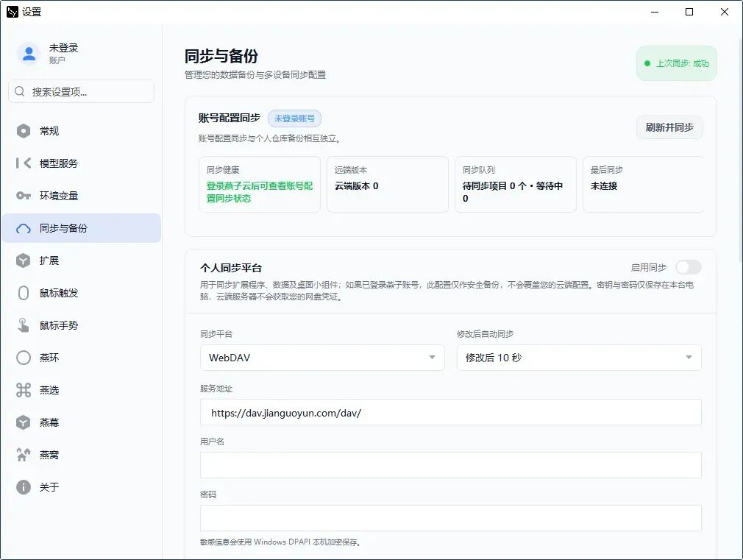Click the 扩展 cube icon
The width and height of the screenshot is (743, 560).
(24, 260)
